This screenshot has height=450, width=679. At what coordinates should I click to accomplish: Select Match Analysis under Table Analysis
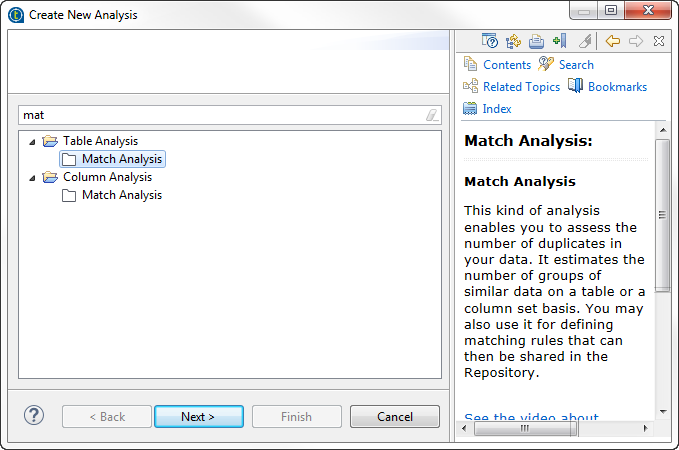[121, 159]
